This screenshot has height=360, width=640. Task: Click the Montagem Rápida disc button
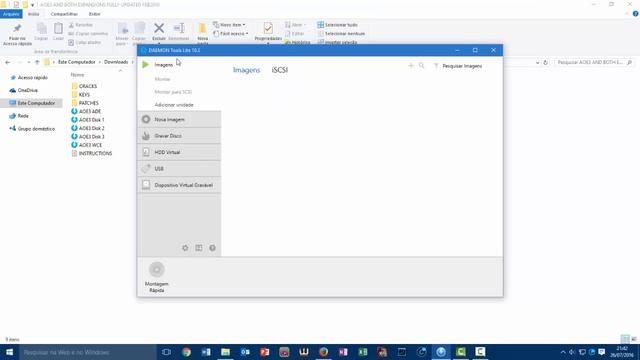(x=156, y=269)
